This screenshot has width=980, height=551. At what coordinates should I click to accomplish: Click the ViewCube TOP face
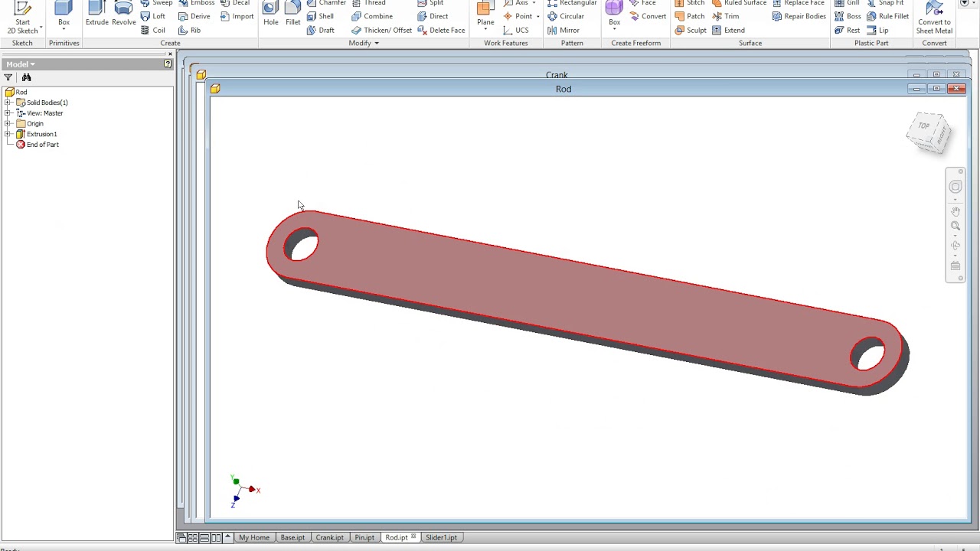tap(924, 126)
